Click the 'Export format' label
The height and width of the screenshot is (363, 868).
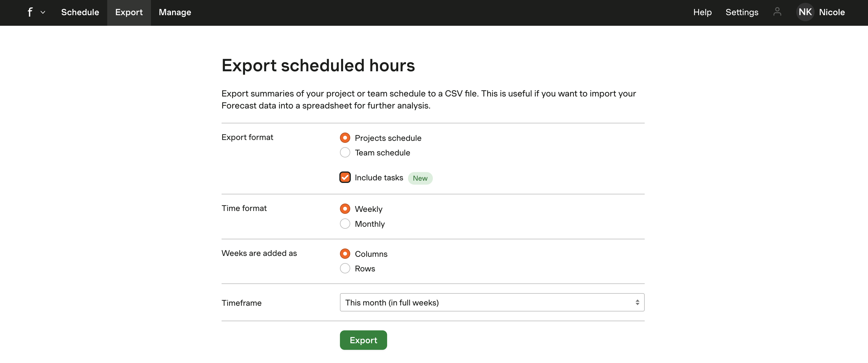(x=247, y=137)
